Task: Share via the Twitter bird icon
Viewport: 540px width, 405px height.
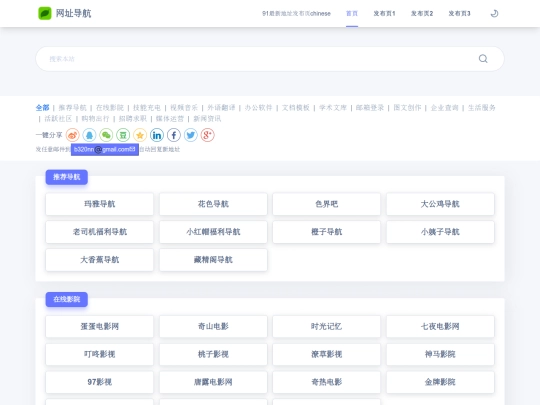Action: click(191, 135)
